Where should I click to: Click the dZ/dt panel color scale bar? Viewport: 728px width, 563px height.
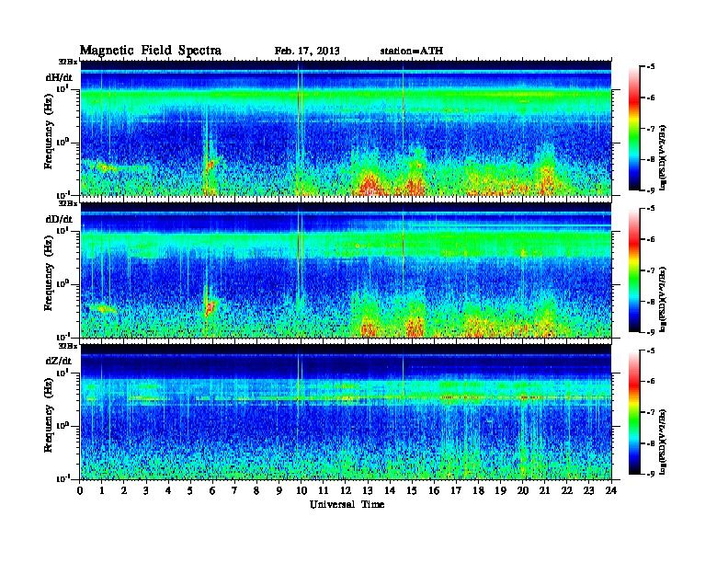tap(634, 412)
